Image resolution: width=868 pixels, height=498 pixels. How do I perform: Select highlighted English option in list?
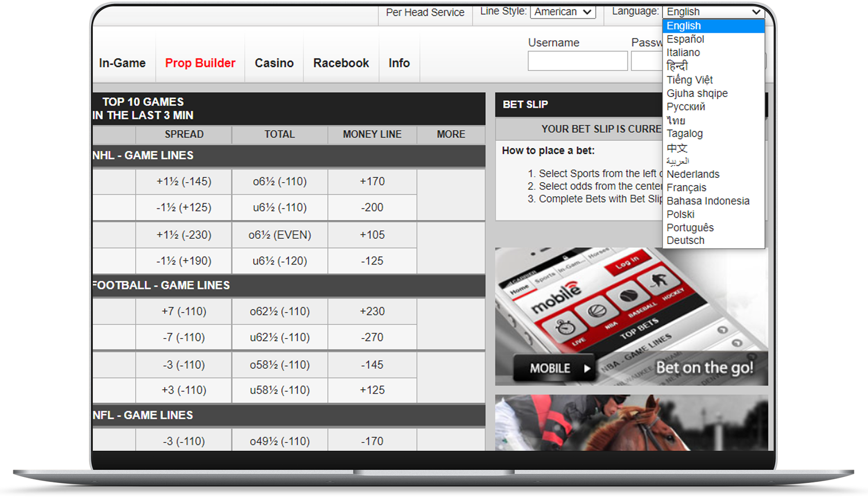pyautogui.click(x=713, y=26)
